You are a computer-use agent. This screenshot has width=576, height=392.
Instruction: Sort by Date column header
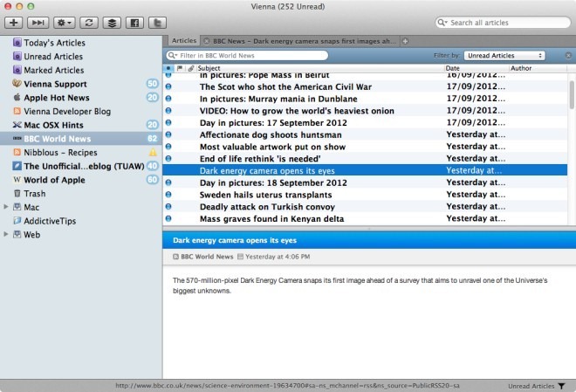(x=477, y=68)
